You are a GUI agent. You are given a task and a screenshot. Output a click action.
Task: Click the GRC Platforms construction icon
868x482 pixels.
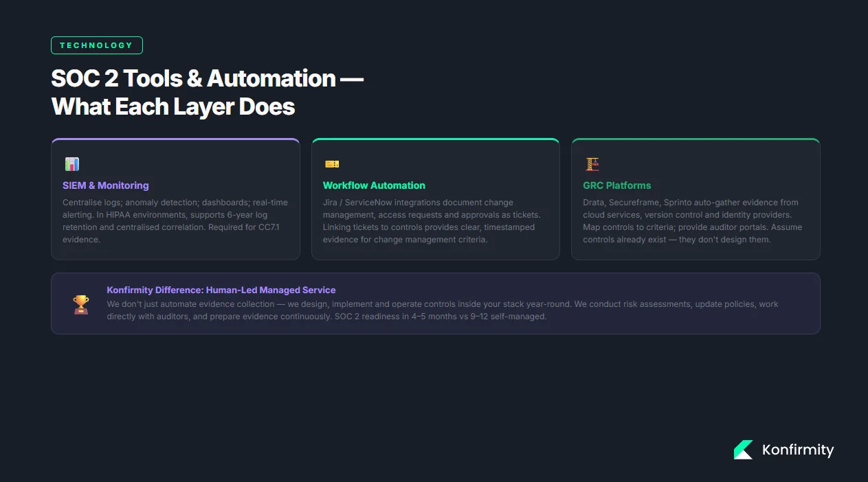click(591, 163)
